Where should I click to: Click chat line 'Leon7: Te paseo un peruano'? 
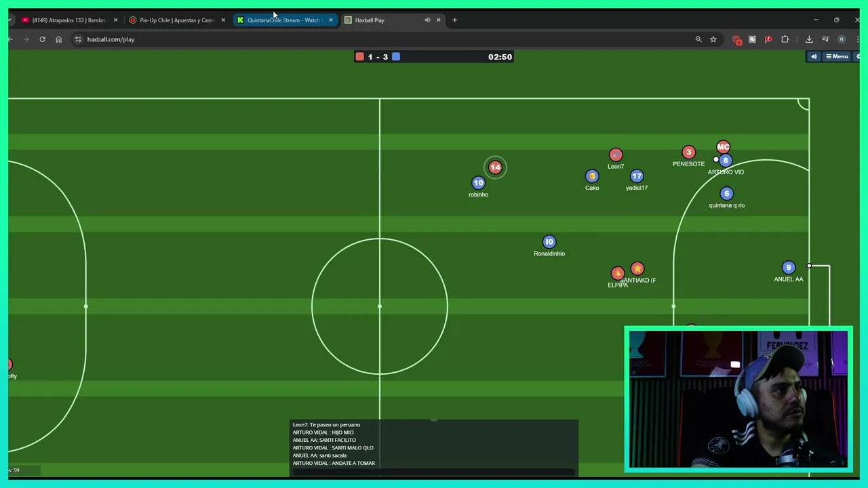pos(326,425)
